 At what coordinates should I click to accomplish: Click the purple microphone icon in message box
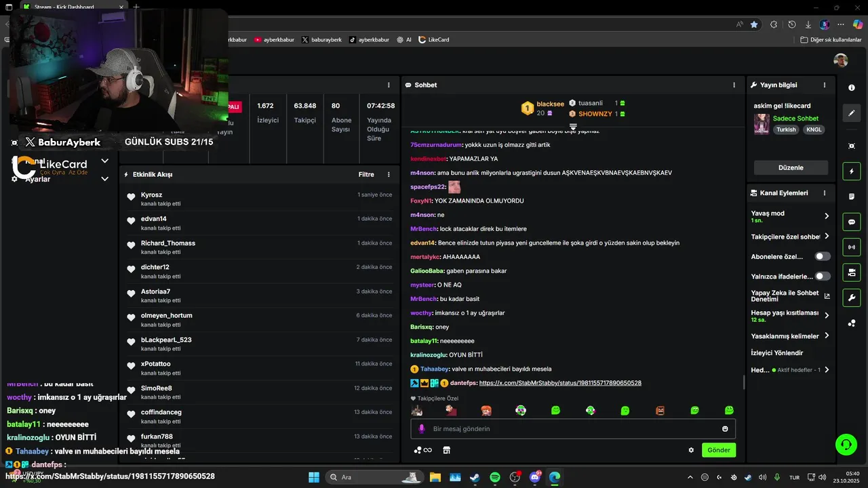click(x=422, y=428)
